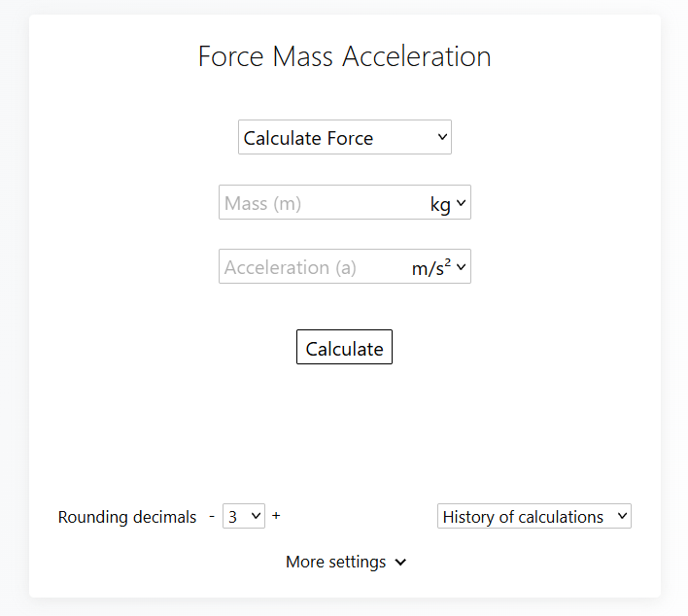The image size is (688, 616).
Task: Increase rounding decimals with the plus sign
Action: pyautogui.click(x=276, y=516)
